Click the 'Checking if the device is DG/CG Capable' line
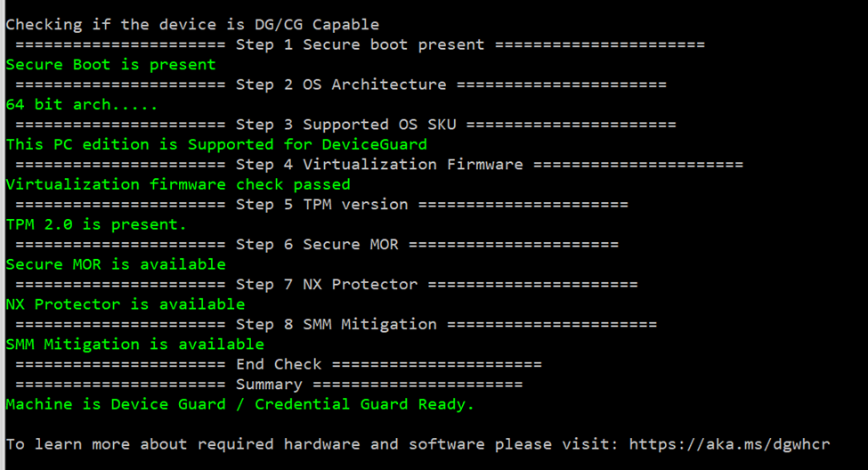 (x=192, y=25)
